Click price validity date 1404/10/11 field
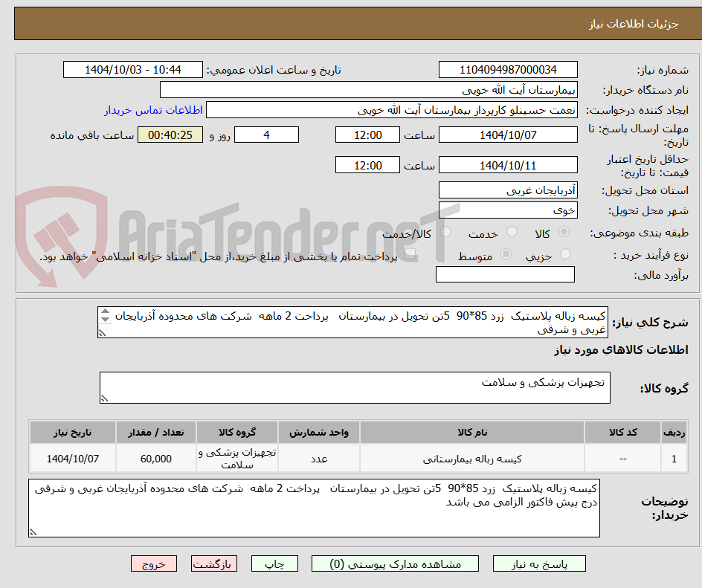The image size is (702, 588). pyautogui.click(x=508, y=165)
